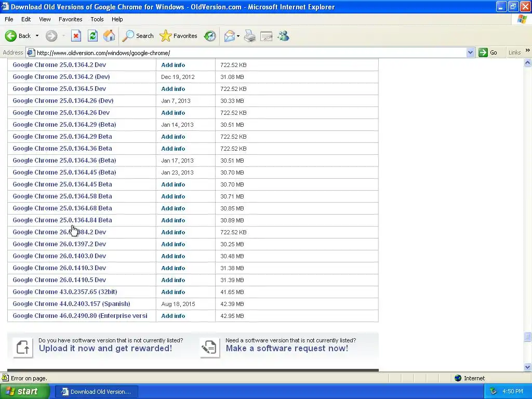Viewport: 532px width, 399px height.
Task: Open the File menu
Action: (x=9, y=19)
